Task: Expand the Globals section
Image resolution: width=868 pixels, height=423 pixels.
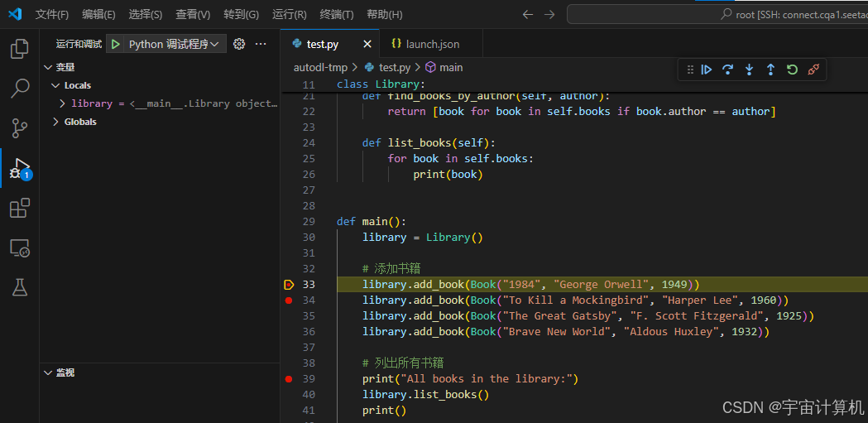Action: pyautogui.click(x=55, y=122)
